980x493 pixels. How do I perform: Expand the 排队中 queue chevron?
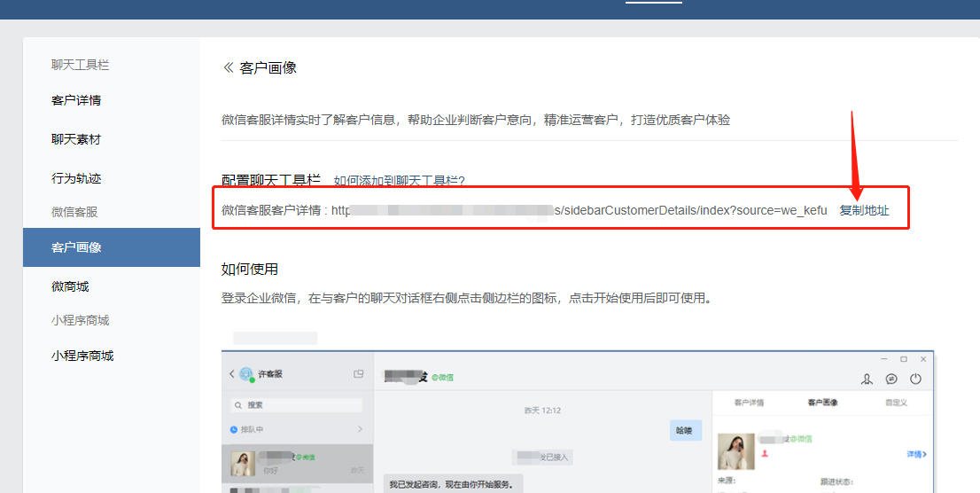coord(360,429)
